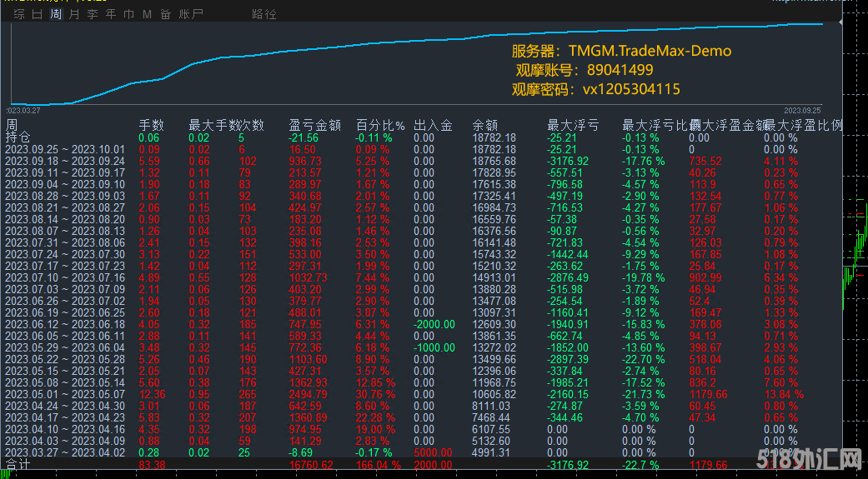Viewport: 868px width, 479px height.
Task: Click the 盈亏金额 column header
Action: tap(315, 126)
